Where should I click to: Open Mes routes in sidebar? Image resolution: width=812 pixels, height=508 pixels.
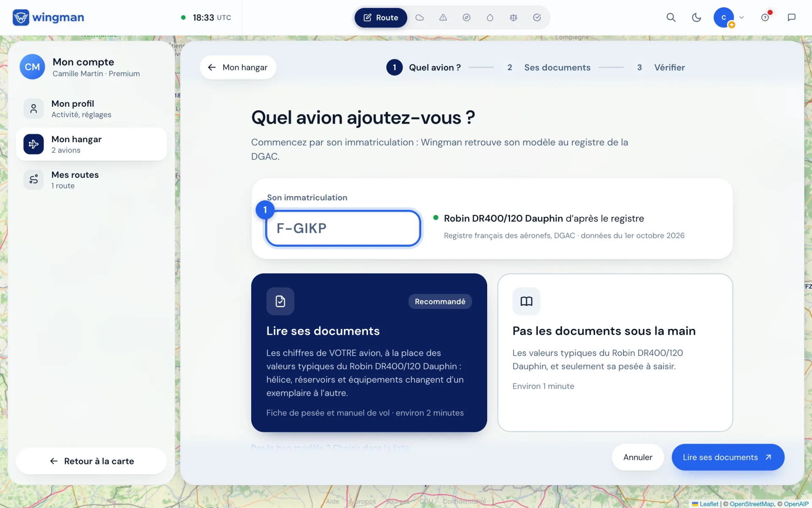[91, 180]
